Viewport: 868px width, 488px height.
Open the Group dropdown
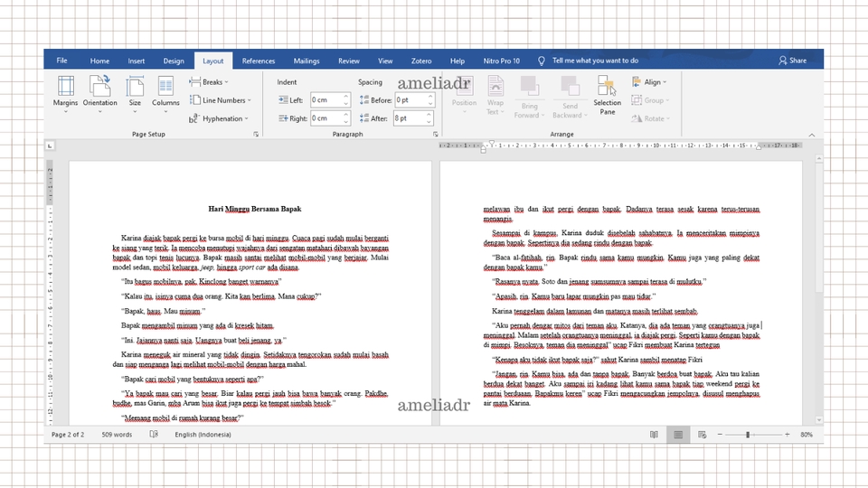pos(650,100)
